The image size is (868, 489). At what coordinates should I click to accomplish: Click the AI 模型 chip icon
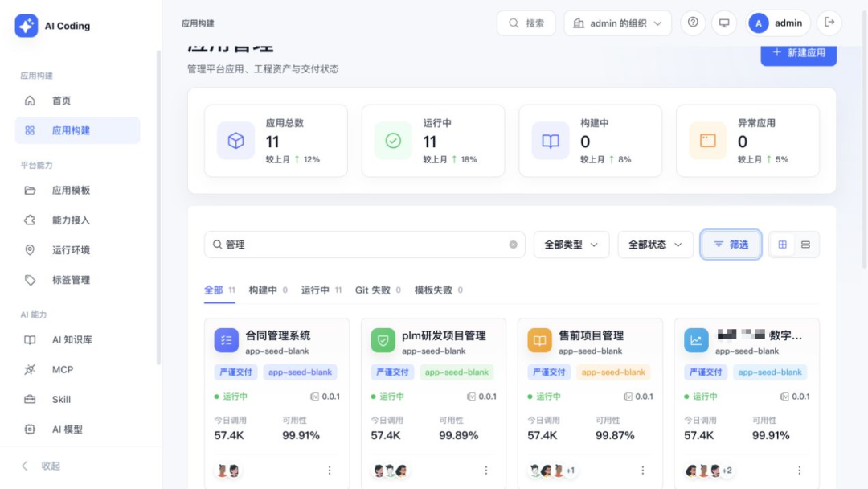30,429
